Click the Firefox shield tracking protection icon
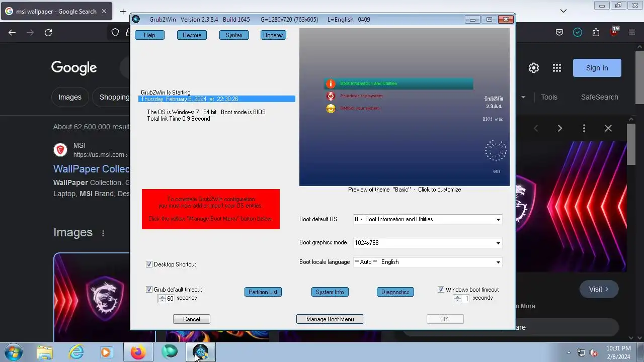 coord(115,33)
